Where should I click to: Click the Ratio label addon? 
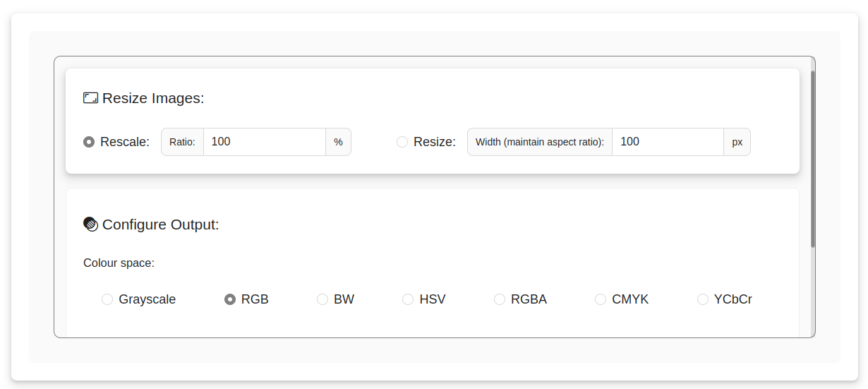pos(182,142)
